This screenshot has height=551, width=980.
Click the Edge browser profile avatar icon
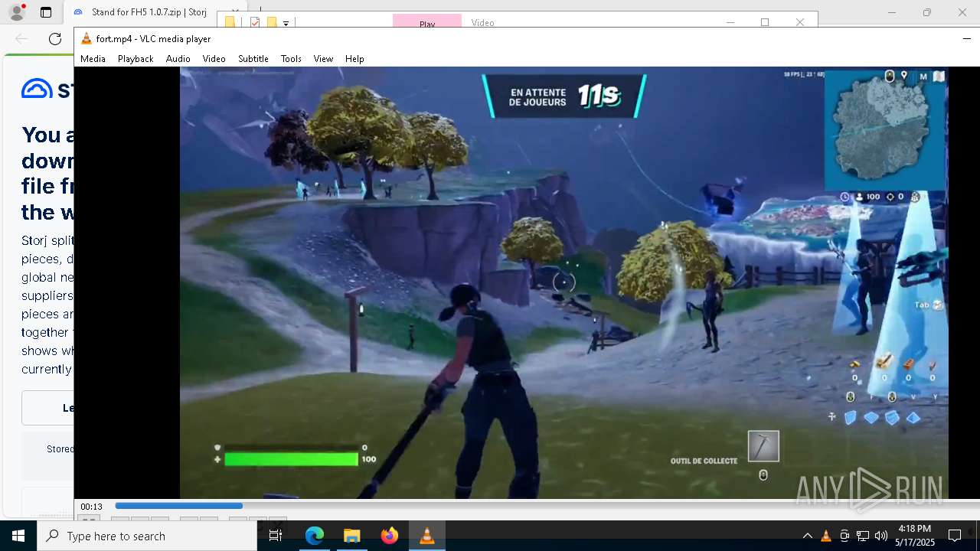17,12
